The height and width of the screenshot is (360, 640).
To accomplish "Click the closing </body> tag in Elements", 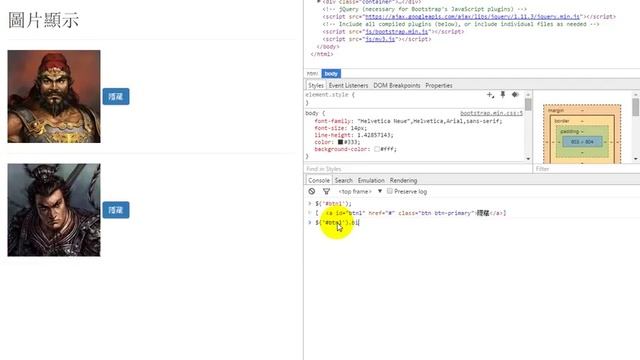I will click(x=328, y=47).
